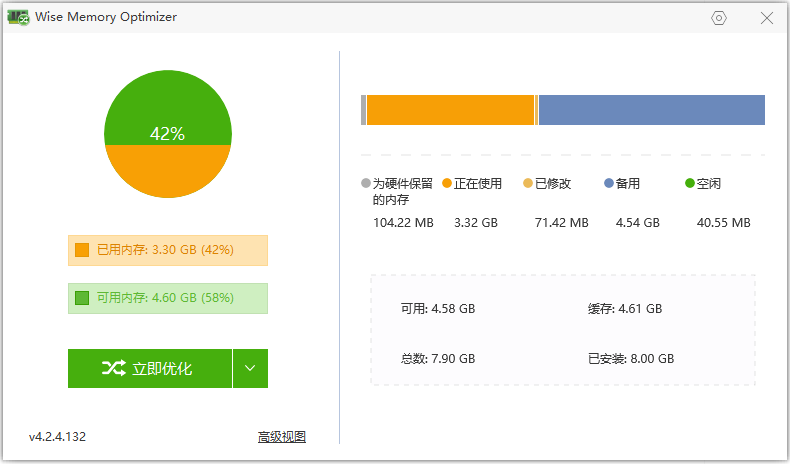Click the 71.42 MB modified value
The width and height of the screenshot is (790, 464).
point(562,223)
